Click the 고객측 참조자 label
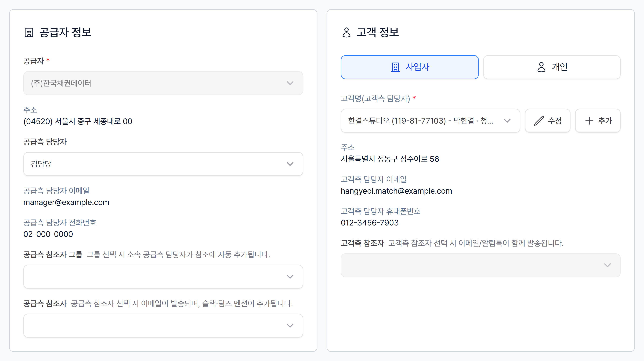 (x=362, y=243)
